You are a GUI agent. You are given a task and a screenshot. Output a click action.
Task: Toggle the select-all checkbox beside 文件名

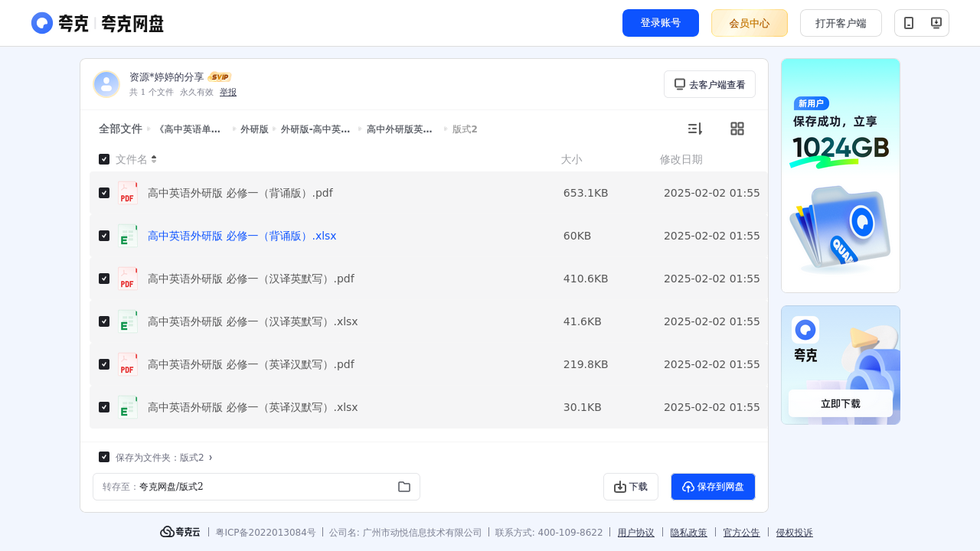tap(104, 159)
